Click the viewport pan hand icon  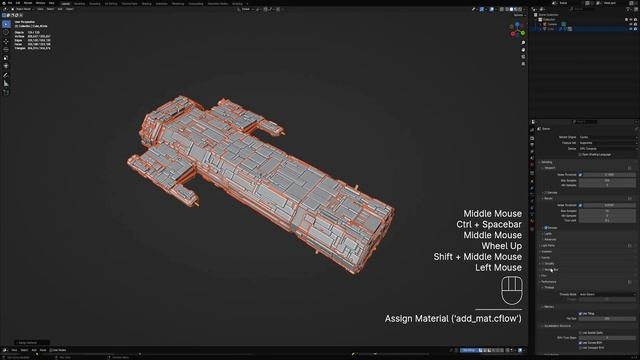pos(523,50)
